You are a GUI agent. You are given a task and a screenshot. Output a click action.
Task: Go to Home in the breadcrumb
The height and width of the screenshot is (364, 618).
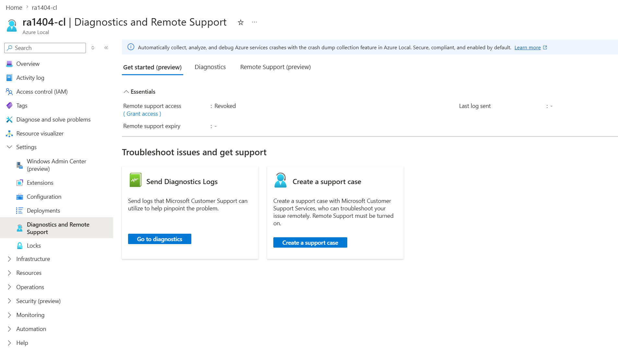(x=14, y=7)
